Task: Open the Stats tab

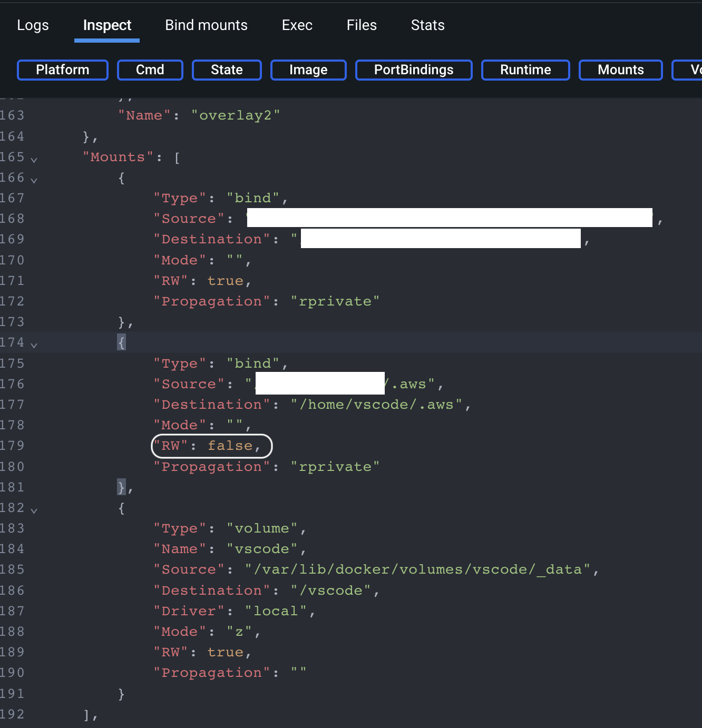Action: pos(427,25)
